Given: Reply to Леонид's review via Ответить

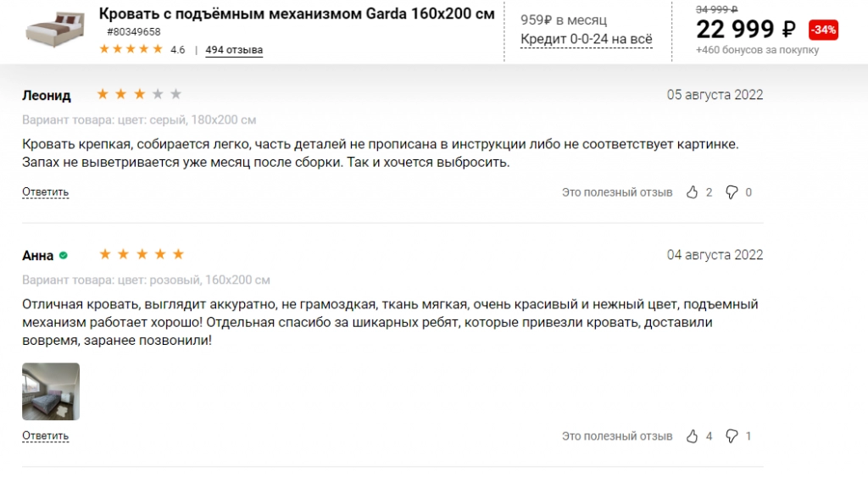Looking at the screenshot, I should click(46, 192).
